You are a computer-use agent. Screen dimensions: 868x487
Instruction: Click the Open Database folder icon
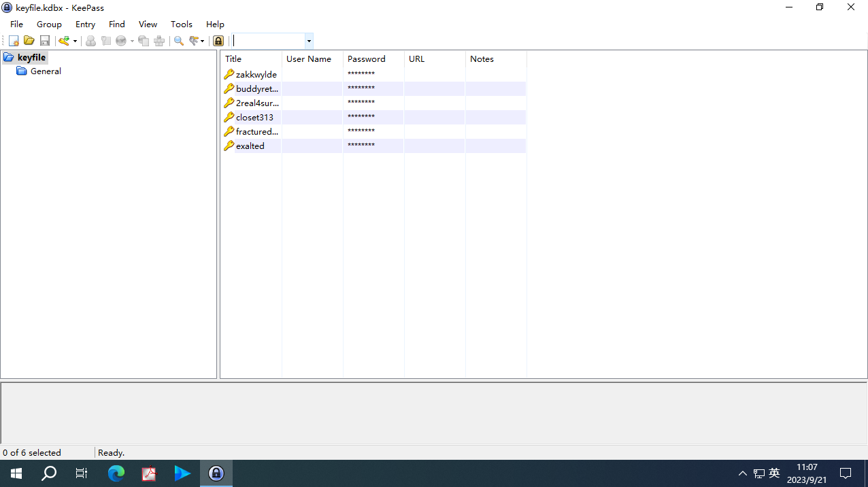(x=29, y=41)
